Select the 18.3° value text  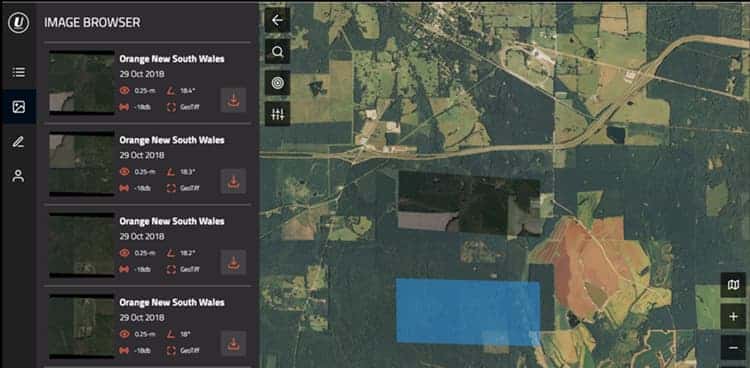pyautogui.click(x=188, y=171)
